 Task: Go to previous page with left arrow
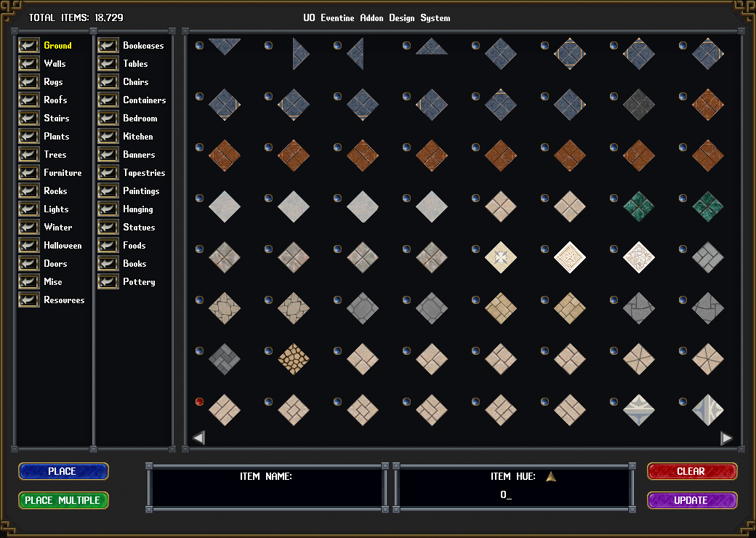(x=198, y=438)
